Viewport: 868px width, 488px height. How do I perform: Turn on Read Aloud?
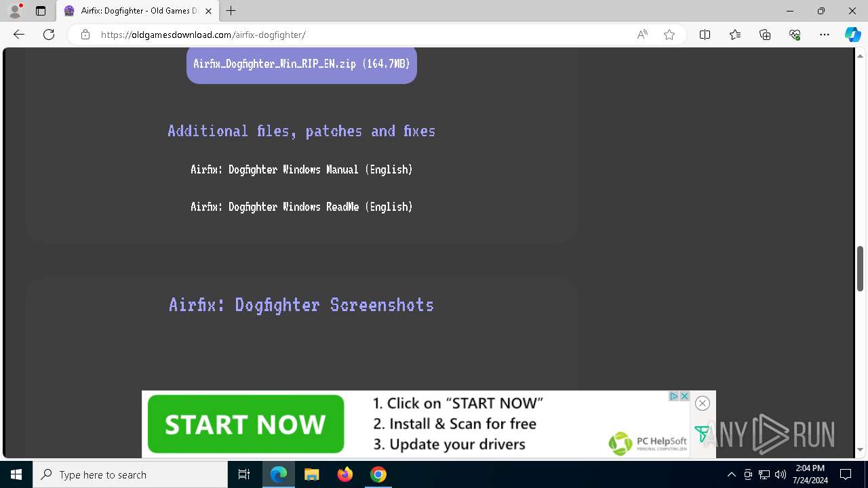click(642, 35)
